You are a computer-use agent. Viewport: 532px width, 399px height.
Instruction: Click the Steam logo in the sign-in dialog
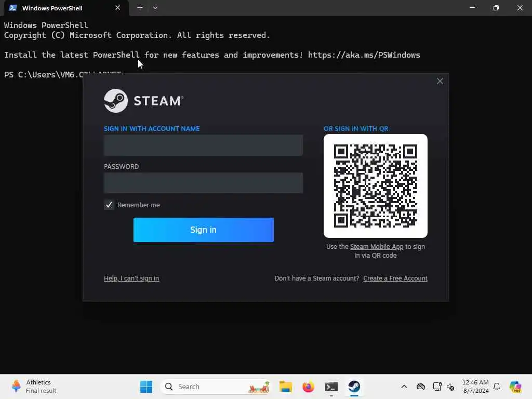tap(143, 101)
